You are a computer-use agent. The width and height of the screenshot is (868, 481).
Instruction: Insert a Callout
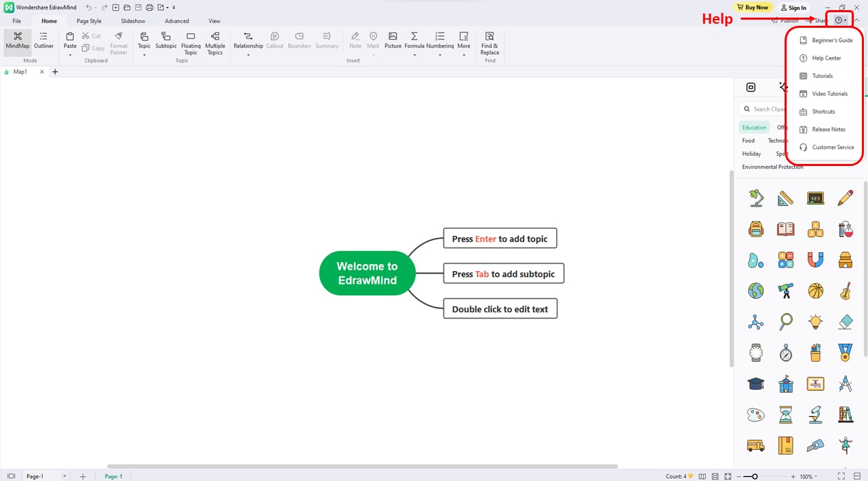[275, 41]
